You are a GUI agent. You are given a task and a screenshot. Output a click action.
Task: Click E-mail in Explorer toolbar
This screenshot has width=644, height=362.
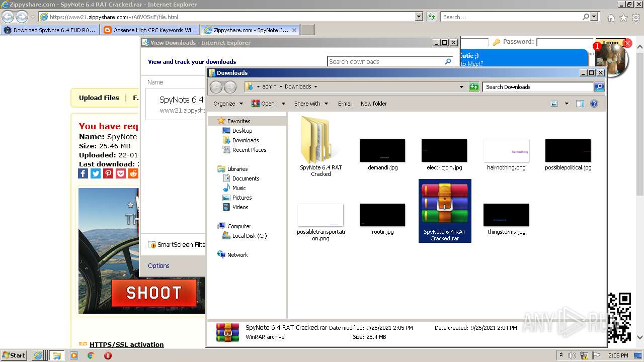pos(345,104)
